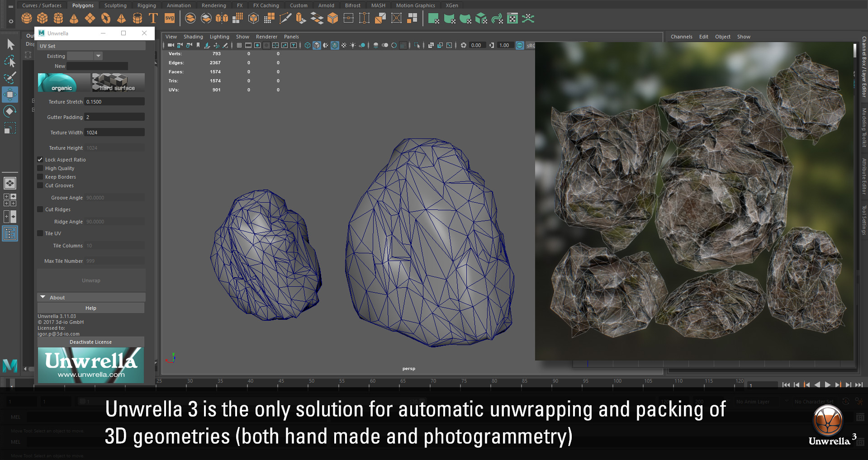Open the www.unwrella.com banner link

(x=91, y=365)
